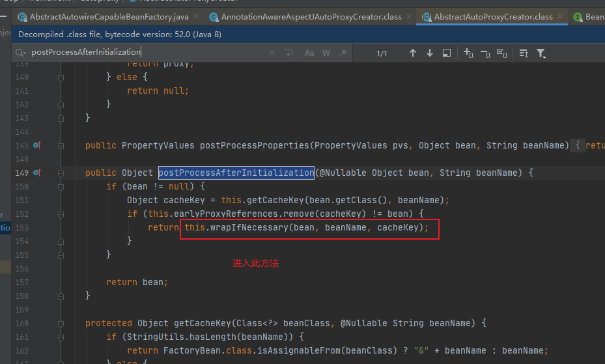Collapse else fold marker at line 140
Viewport: 605px width, 364px height.
click(61, 77)
